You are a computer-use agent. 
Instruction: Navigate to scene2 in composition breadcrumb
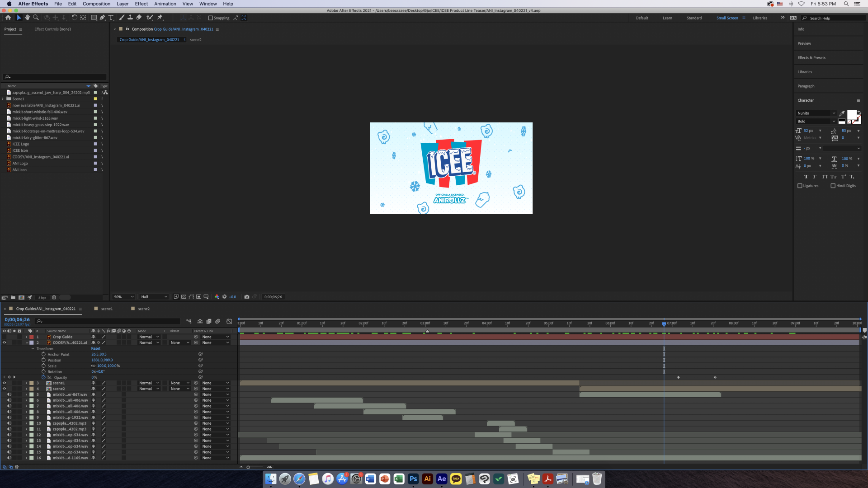196,40
